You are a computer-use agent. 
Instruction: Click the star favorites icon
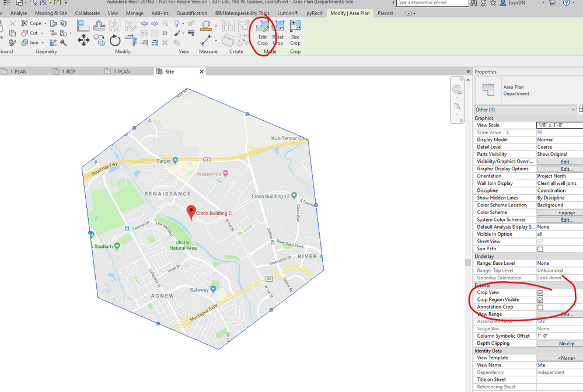(493, 3)
